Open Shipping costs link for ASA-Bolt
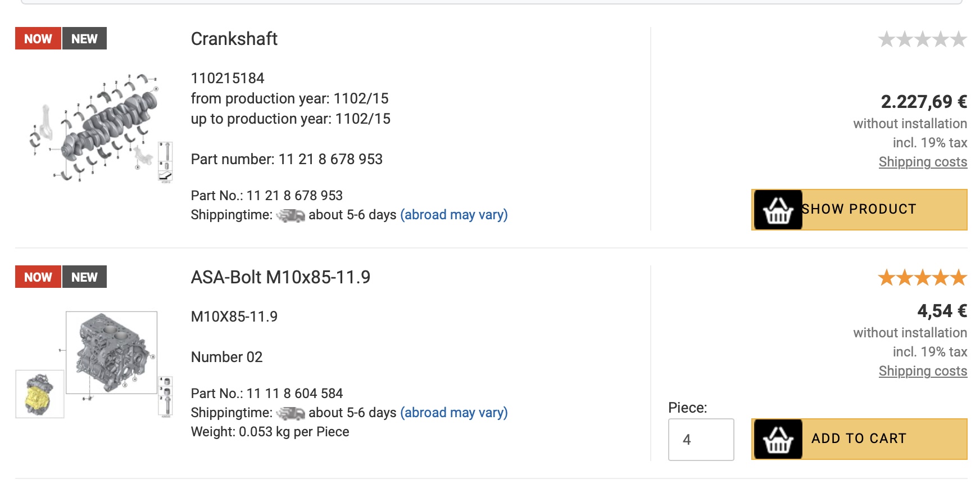The image size is (980, 488). (923, 371)
